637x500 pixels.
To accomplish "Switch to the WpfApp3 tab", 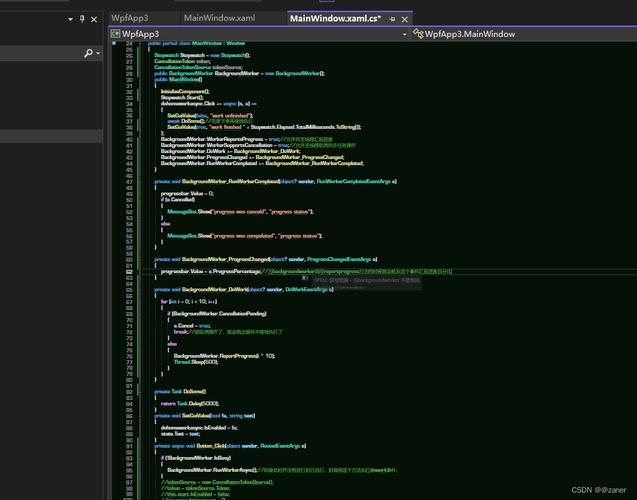I will tap(130, 18).
